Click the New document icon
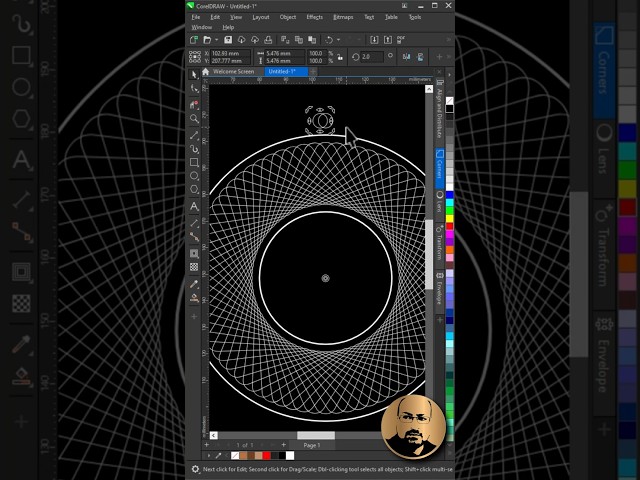The image size is (640, 480). 194,40
